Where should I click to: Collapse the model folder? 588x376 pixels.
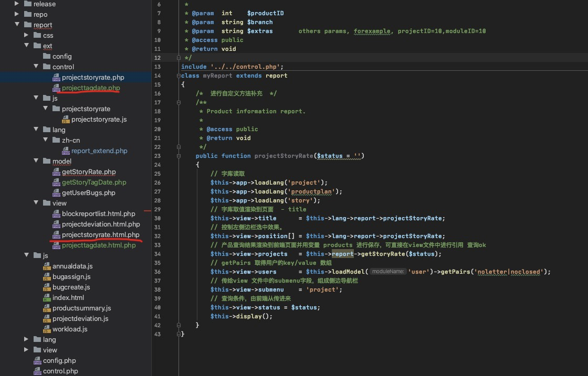[36, 161]
